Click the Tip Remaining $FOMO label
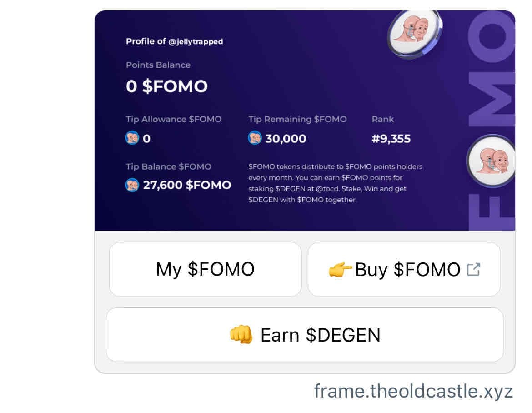This screenshot has width=532, height=413. point(297,120)
